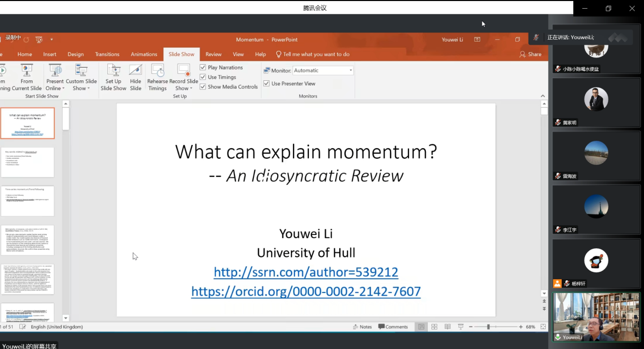Fit slide to current window
This screenshot has width=644, height=349.
click(x=543, y=327)
